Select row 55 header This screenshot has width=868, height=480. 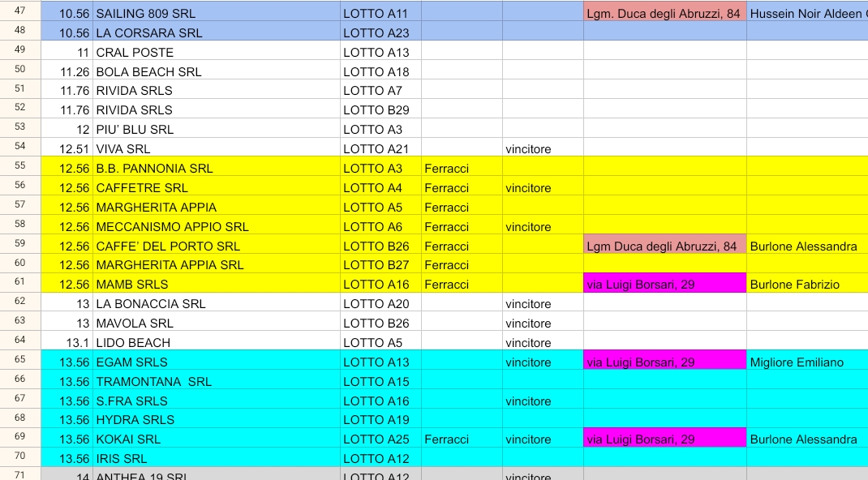(x=20, y=168)
